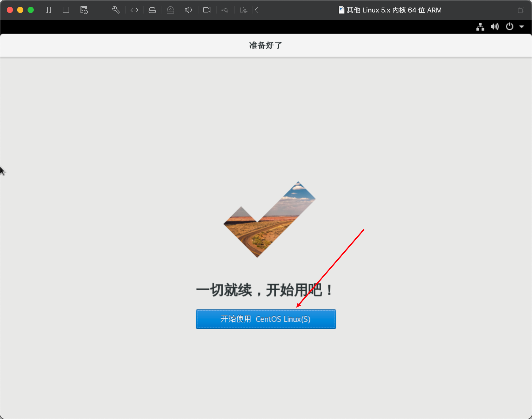532x419 pixels.
Task: Open GNOME network status icon
Action: pos(480,27)
